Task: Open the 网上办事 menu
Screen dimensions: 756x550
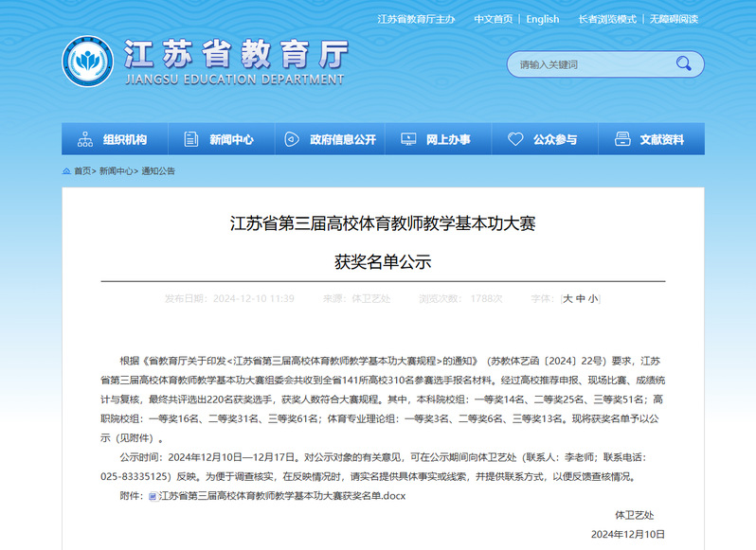Action: 447,139
